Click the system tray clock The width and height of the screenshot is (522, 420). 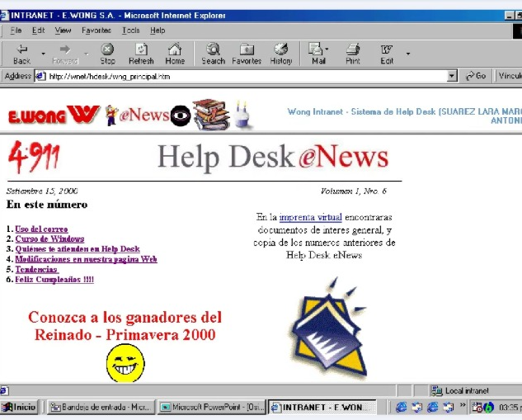510,408
